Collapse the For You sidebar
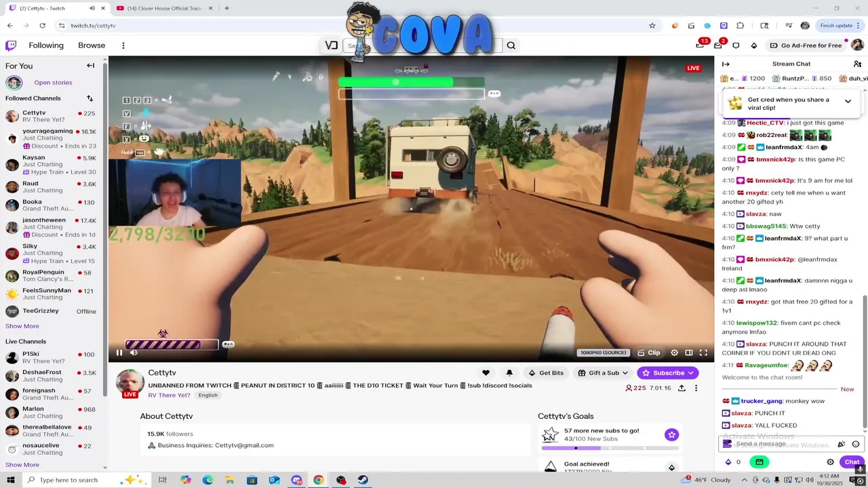 coord(90,66)
